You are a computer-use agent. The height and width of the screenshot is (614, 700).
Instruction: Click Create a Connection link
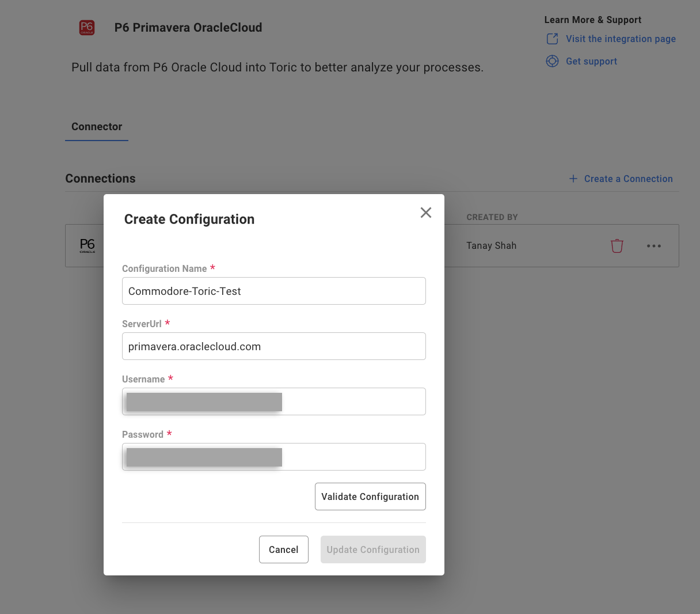tap(628, 179)
